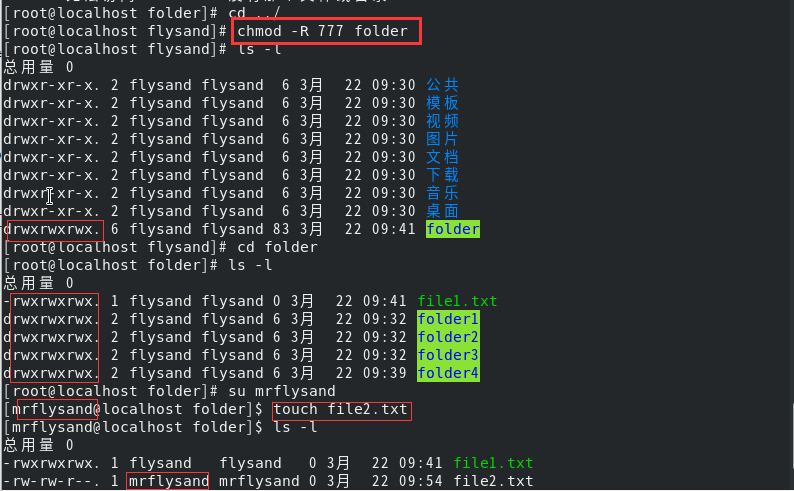Click the 视频 directory name
The image size is (794, 491).
tap(442, 121)
